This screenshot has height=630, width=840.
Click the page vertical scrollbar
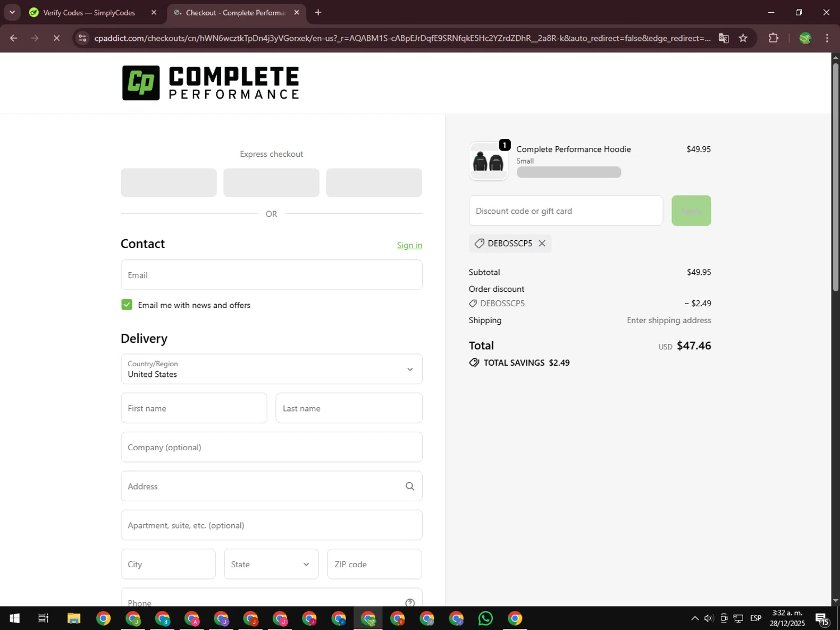[836, 176]
